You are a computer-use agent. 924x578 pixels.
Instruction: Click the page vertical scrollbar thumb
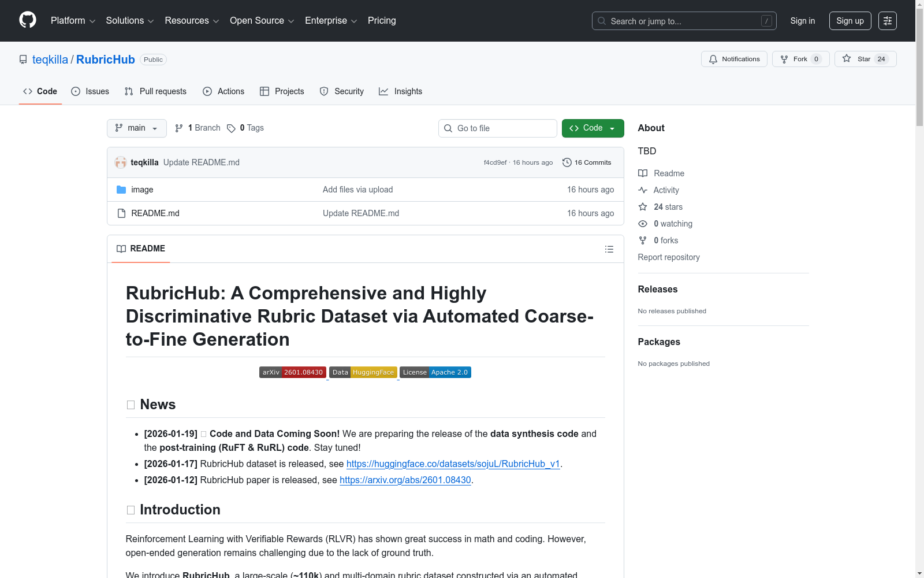(919, 68)
